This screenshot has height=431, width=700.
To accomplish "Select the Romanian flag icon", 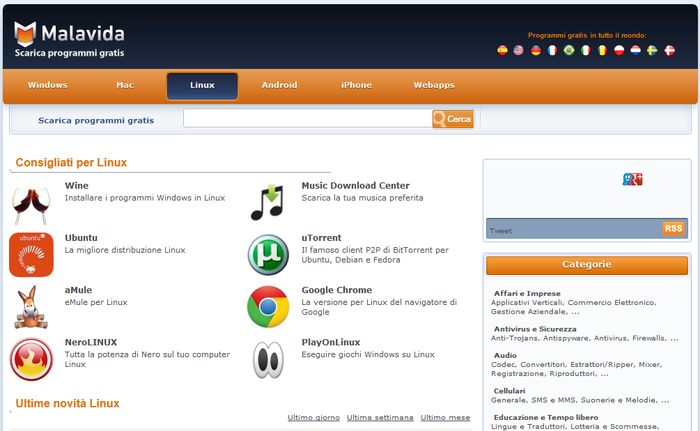I will [602, 50].
